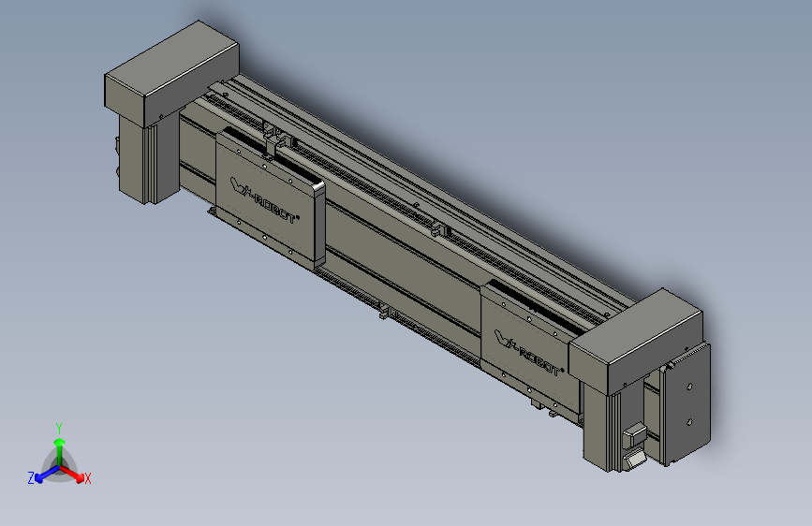Click the red X axis on orientation triad
The width and height of the screenshot is (812, 526).
(x=73, y=474)
